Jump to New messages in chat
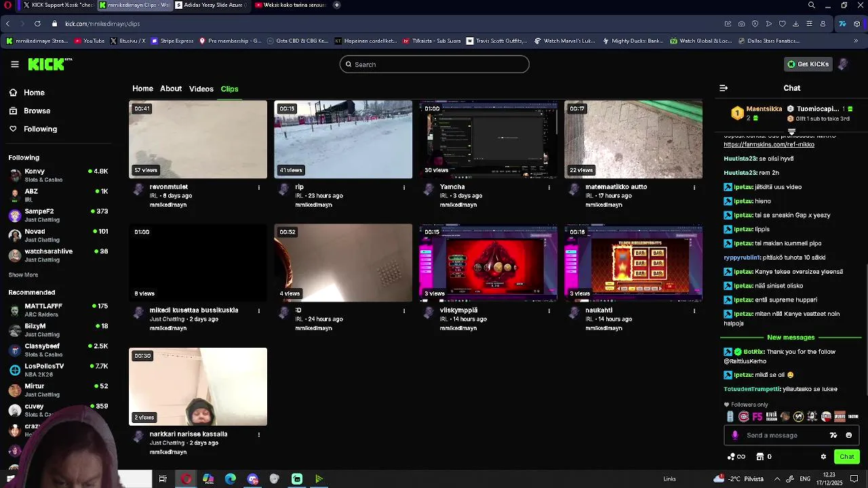The image size is (868, 488). click(x=791, y=338)
